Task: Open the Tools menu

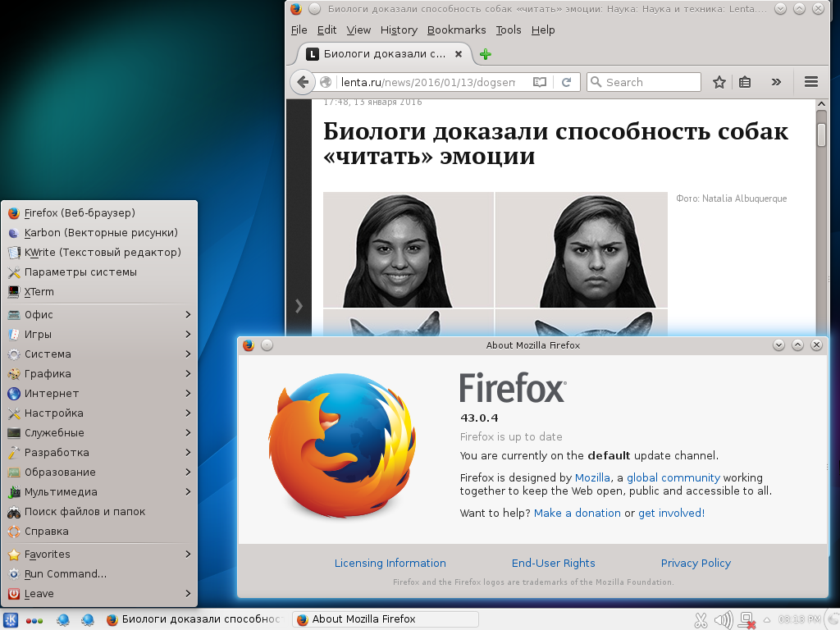Action: click(508, 30)
